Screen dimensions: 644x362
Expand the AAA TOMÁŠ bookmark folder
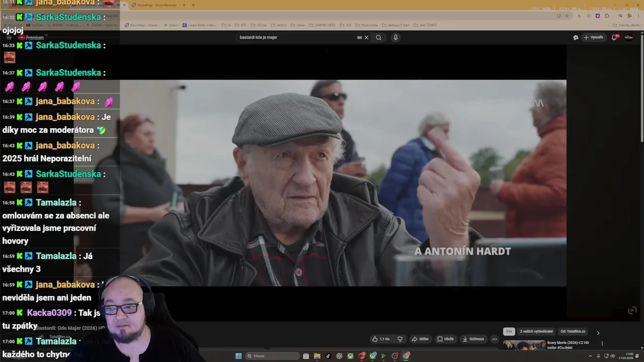425,25
